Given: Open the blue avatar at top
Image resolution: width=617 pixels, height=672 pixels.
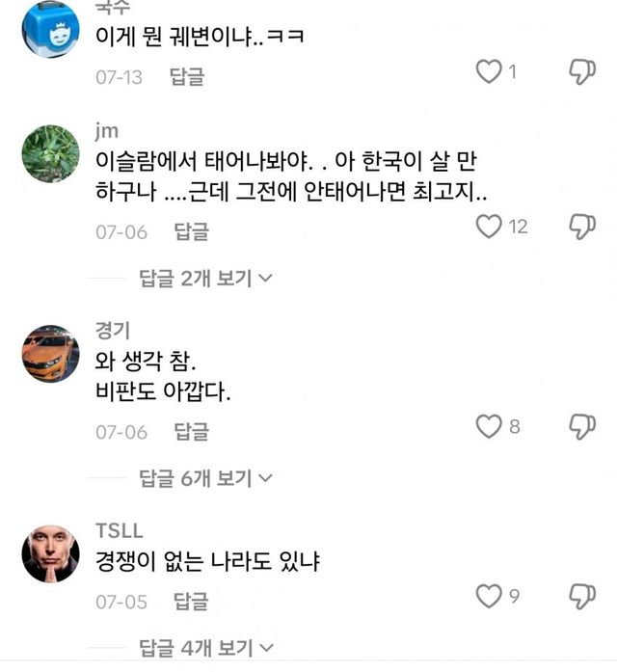Looking at the screenshot, I should click(x=50, y=29).
